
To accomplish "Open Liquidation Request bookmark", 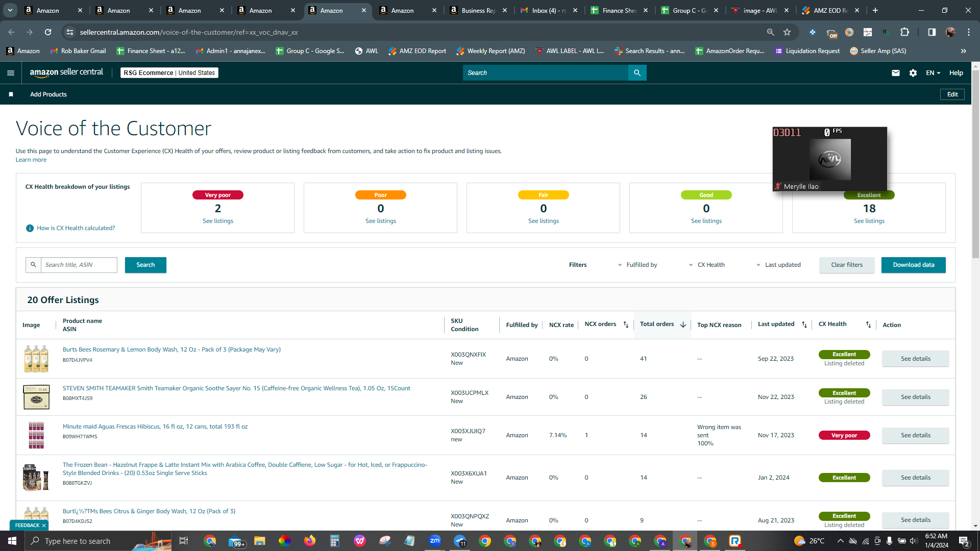I will 807,51.
